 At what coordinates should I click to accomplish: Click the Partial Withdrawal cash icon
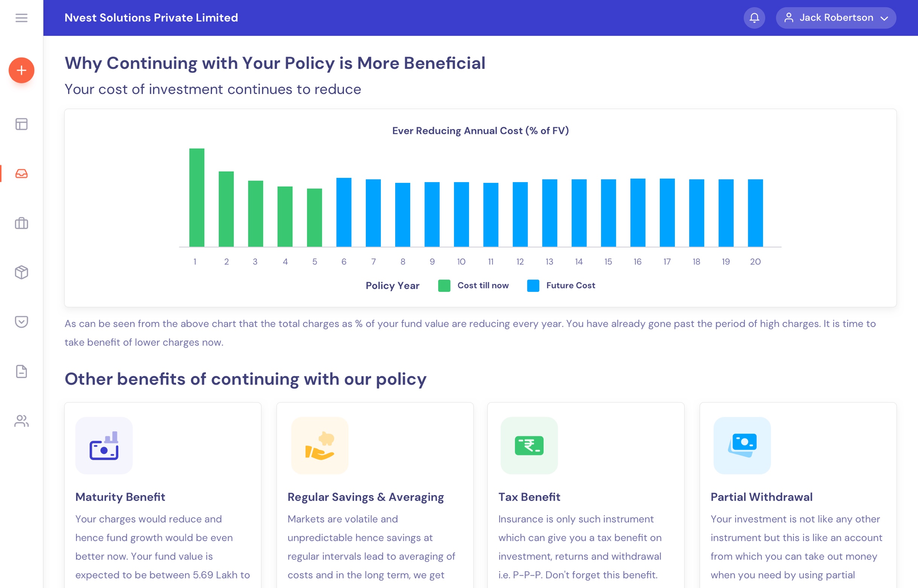[x=742, y=445]
